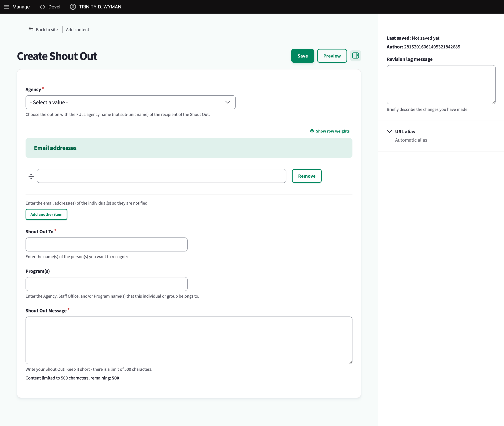Click Add another item button
Screen dimensions: 504x426
point(46,214)
